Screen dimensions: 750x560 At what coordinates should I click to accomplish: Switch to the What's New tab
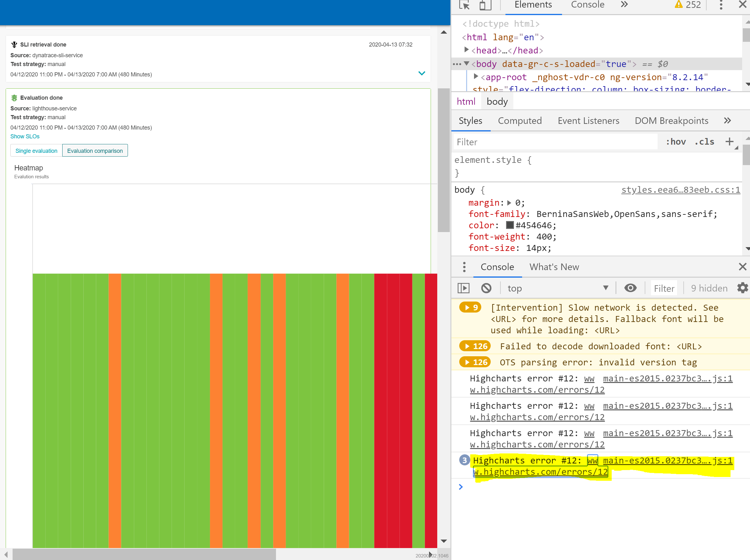pyautogui.click(x=554, y=267)
